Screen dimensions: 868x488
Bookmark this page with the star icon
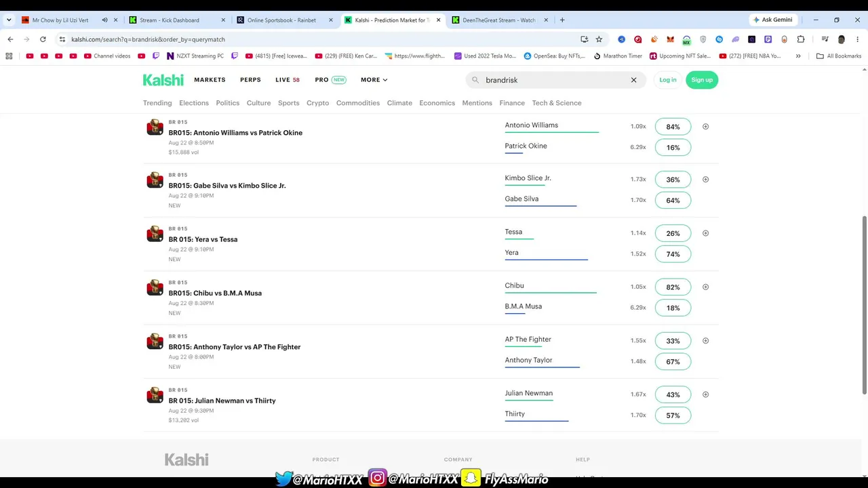click(x=599, y=39)
